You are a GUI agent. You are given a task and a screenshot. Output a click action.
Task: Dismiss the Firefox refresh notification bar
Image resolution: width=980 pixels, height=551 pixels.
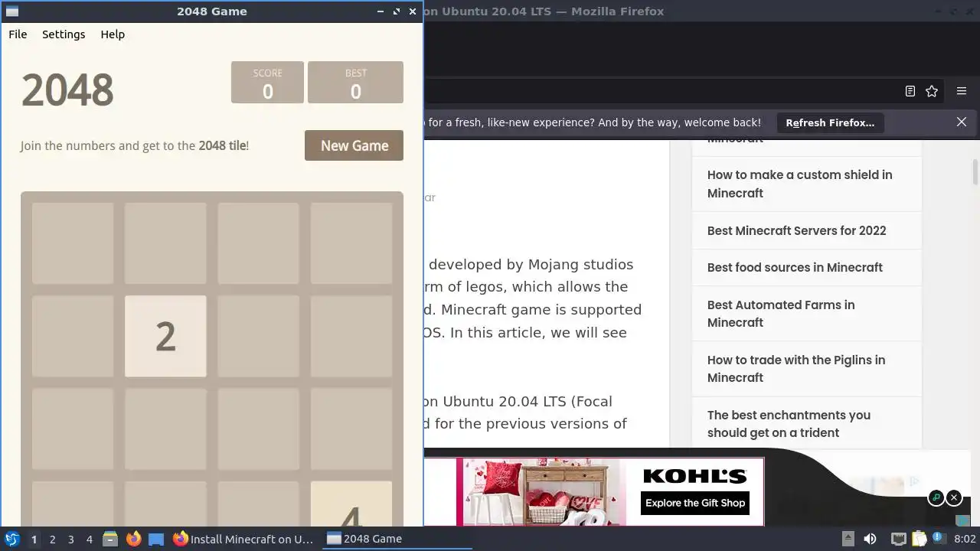962,122
